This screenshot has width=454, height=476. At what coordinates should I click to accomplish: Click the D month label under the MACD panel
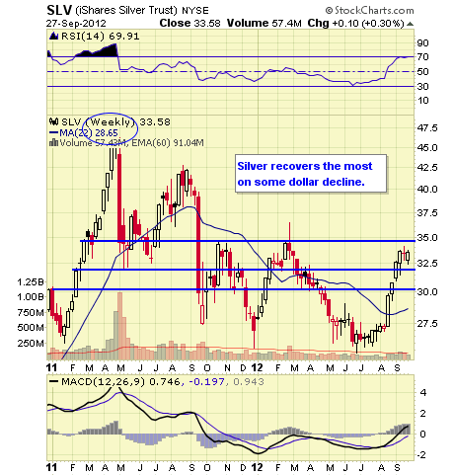(243, 467)
